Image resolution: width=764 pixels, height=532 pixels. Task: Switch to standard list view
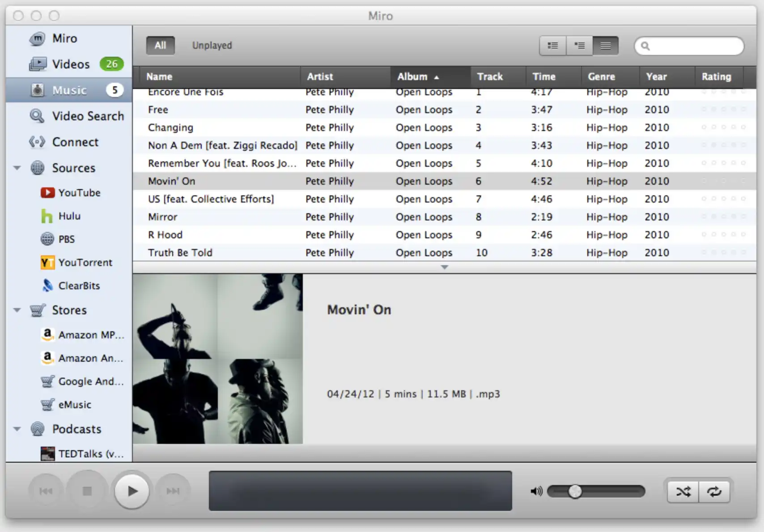click(x=553, y=46)
